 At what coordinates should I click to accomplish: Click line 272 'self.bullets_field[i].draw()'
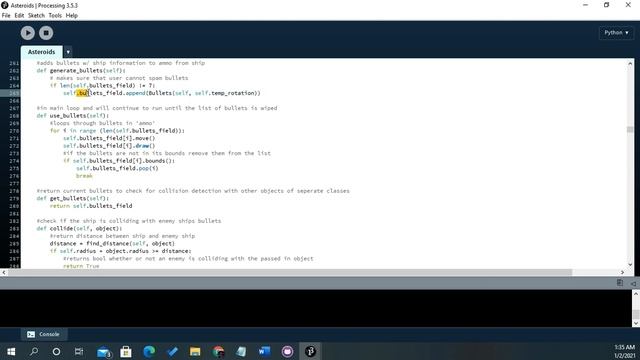(109, 146)
